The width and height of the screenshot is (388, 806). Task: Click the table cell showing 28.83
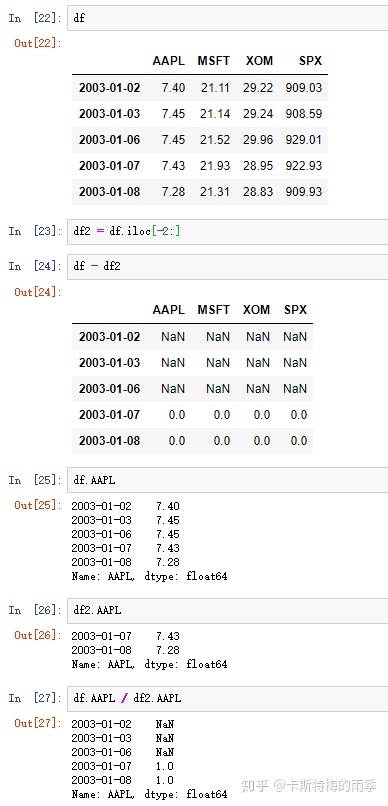[x=258, y=192]
